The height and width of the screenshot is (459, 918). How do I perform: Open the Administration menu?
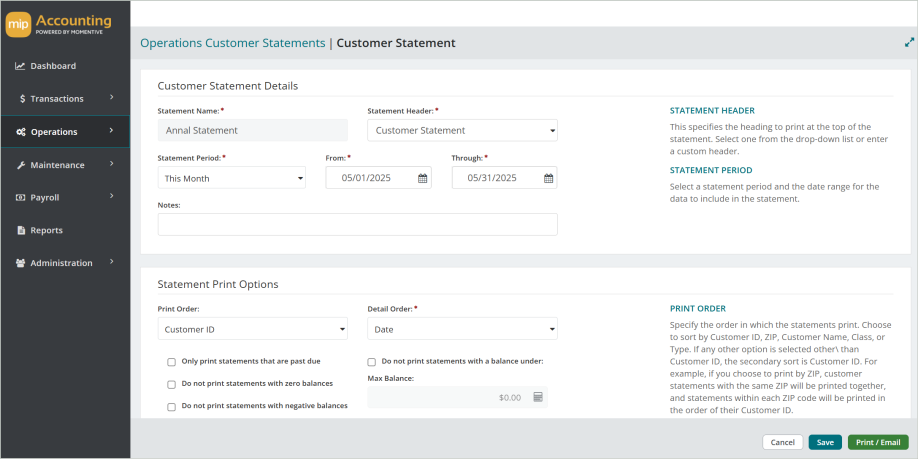click(64, 263)
